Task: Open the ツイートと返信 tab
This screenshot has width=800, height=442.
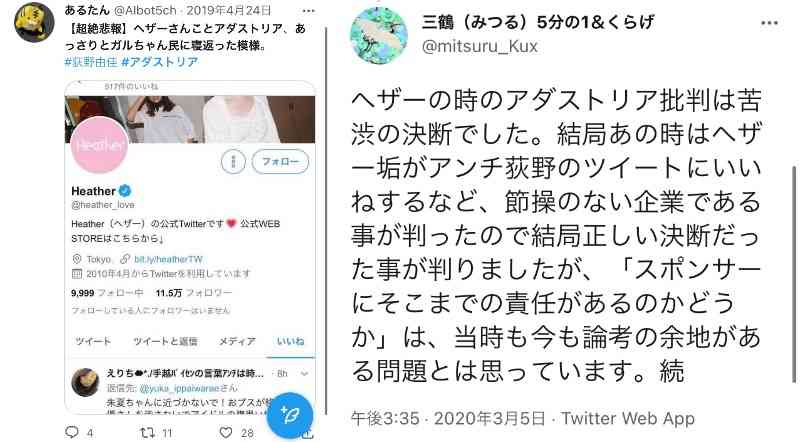Action: point(165,341)
